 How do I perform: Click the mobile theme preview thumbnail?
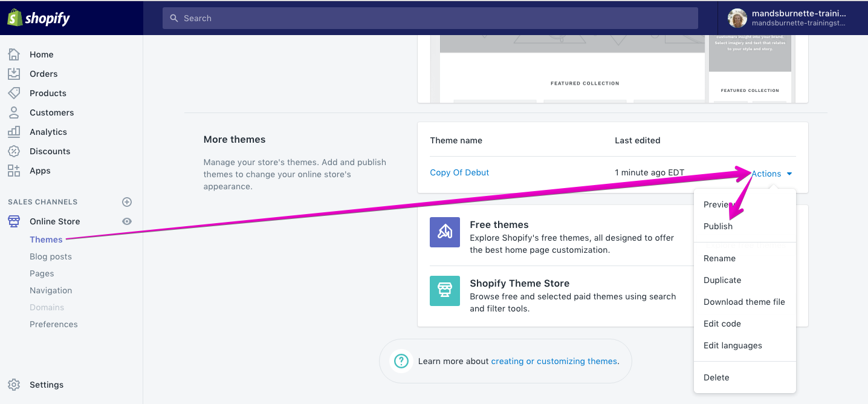coord(750,68)
